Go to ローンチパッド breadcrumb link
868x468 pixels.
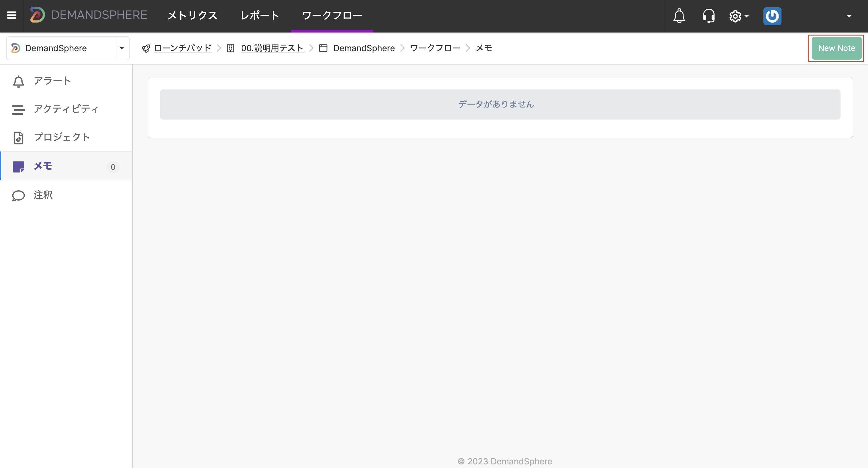click(x=182, y=48)
